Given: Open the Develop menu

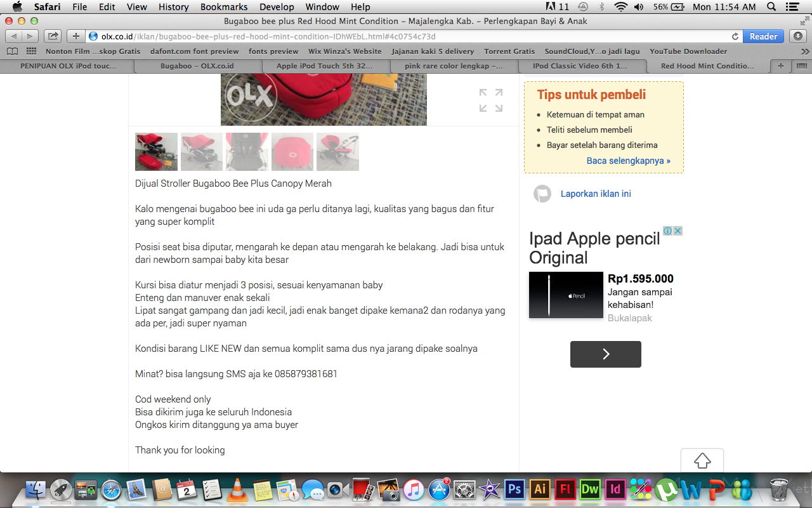Looking at the screenshot, I should (x=277, y=7).
